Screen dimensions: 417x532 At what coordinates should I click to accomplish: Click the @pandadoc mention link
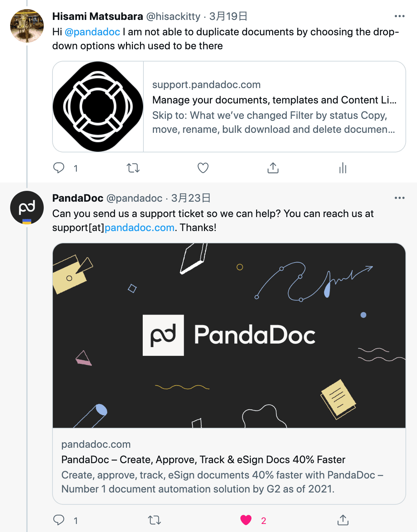pyautogui.click(x=92, y=32)
